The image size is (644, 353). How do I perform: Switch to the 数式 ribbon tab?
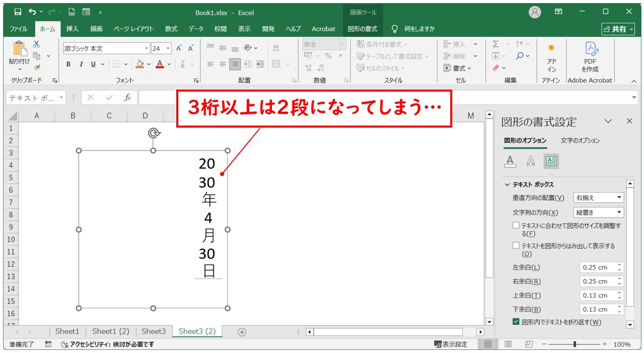171,29
